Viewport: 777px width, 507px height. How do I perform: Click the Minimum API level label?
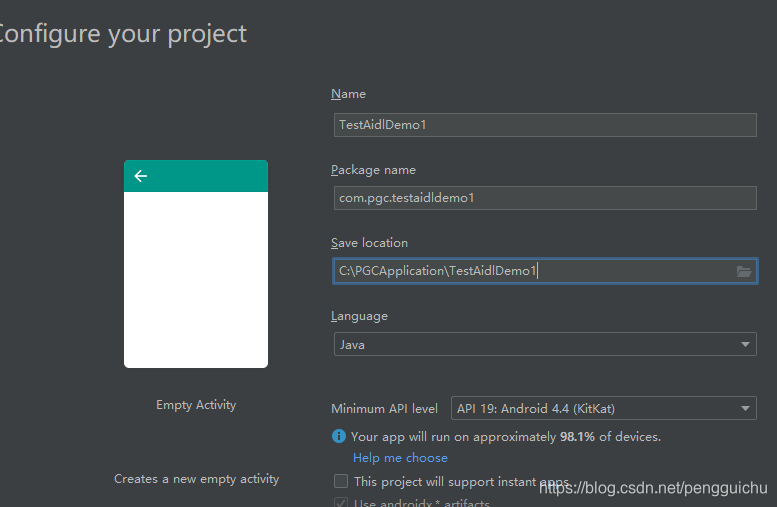(x=384, y=409)
